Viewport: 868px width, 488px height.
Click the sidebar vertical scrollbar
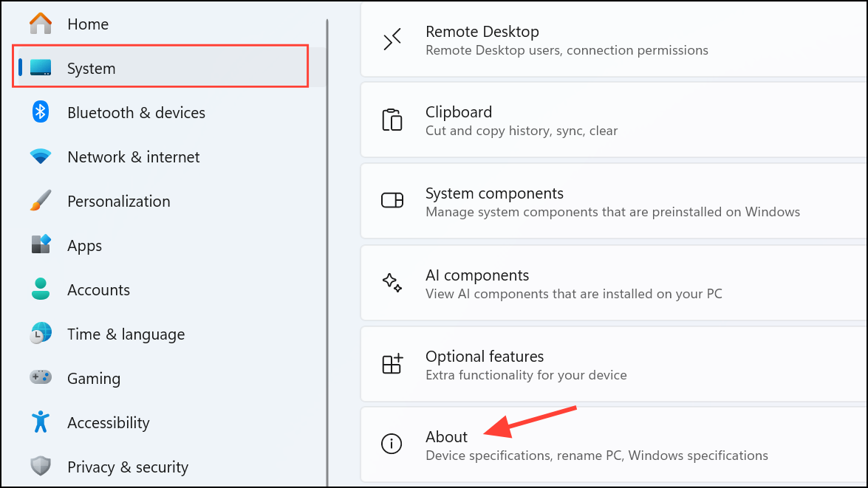click(x=327, y=253)
